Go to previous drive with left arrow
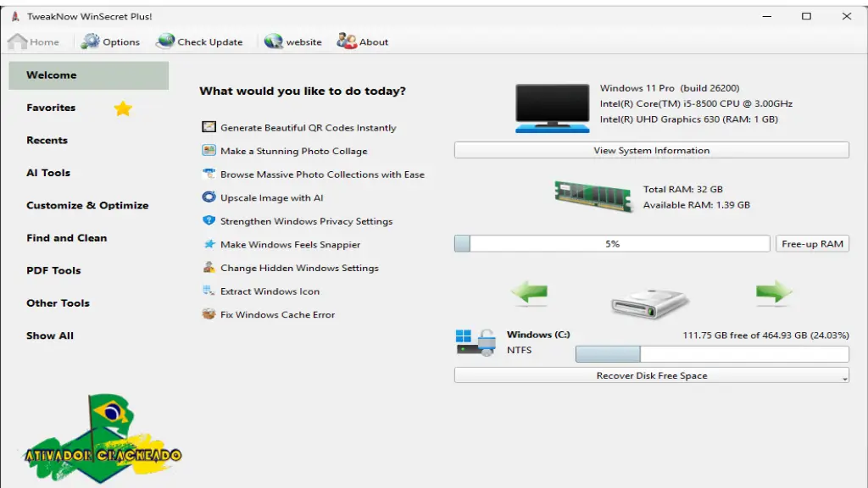868x488 pixels. pyautogui.click(x=529, y=292)
